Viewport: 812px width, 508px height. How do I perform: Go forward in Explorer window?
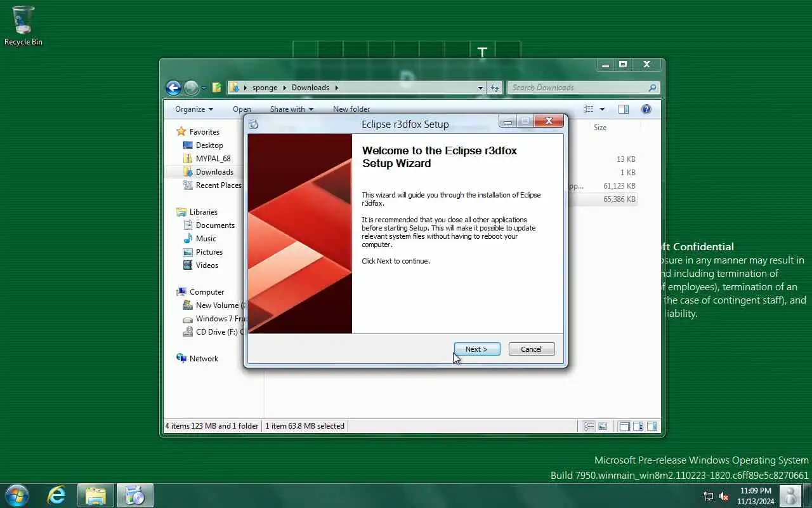191,88
